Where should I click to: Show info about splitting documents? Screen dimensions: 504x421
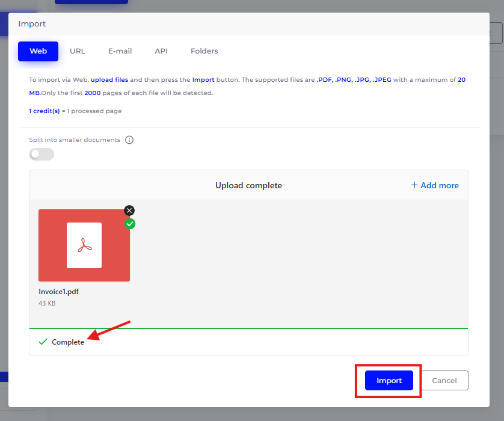129,140
